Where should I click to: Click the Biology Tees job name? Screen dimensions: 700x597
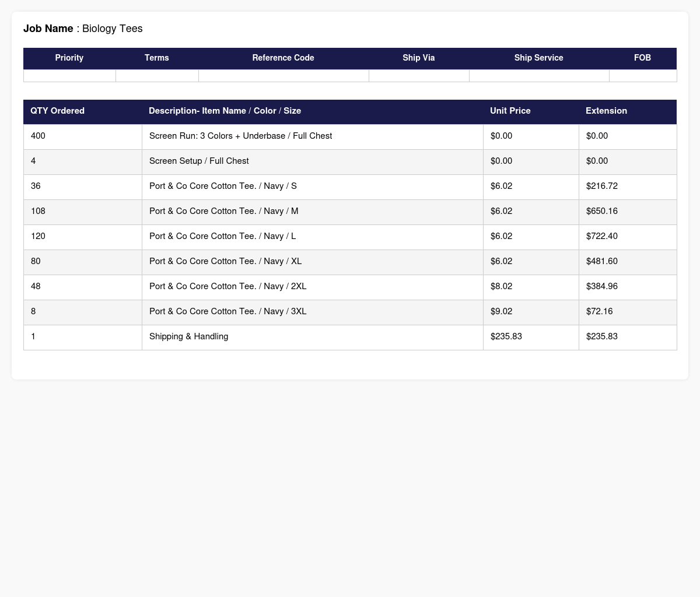click(113, 29)
